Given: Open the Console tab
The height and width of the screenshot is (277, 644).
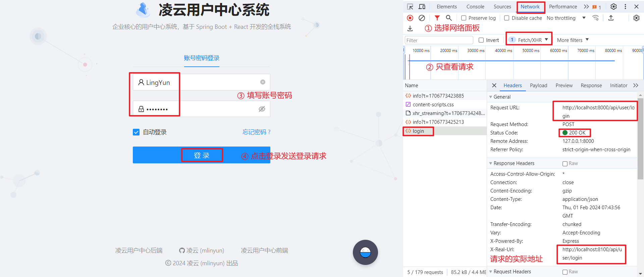Looking at the screenshot, I should point(475,7).
